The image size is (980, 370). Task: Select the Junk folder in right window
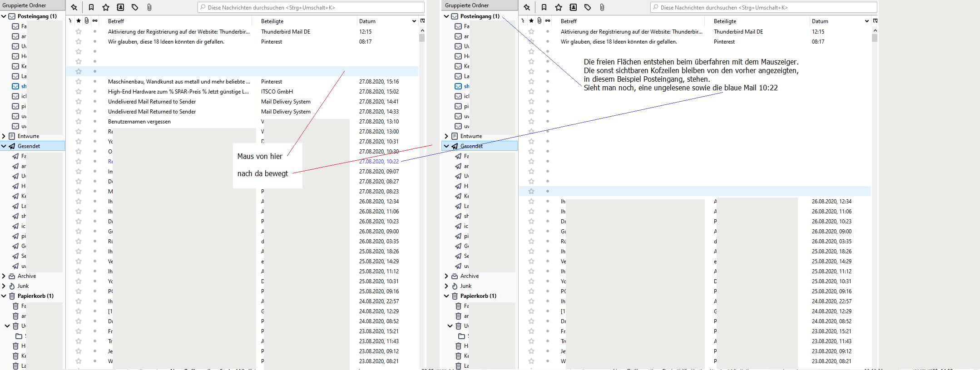pyautogui.click(x=465, y=286)
